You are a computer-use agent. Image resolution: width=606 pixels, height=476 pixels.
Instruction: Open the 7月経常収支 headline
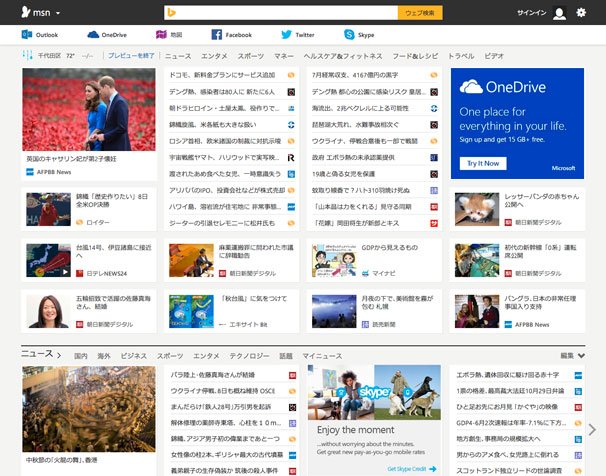(x=355, y=75)
